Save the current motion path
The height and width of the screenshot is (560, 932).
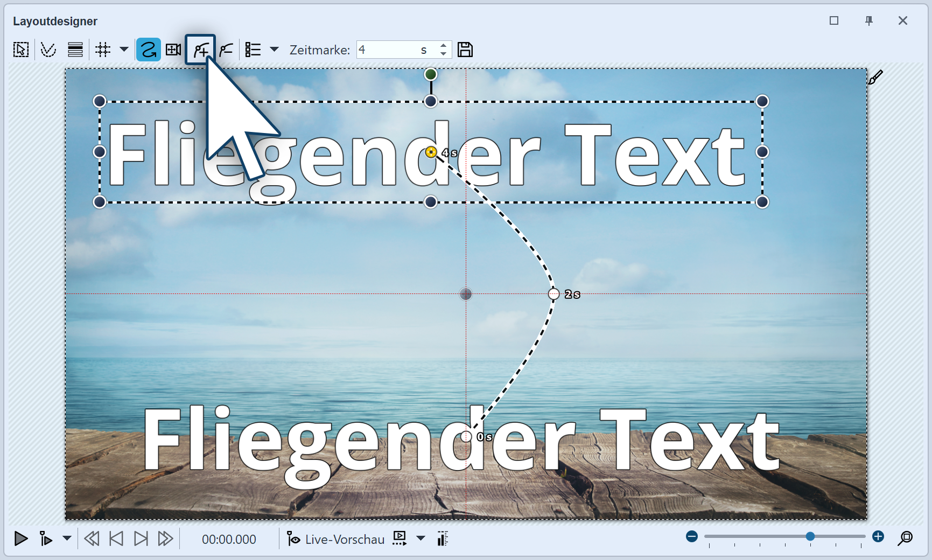click(x=465, y=49)
